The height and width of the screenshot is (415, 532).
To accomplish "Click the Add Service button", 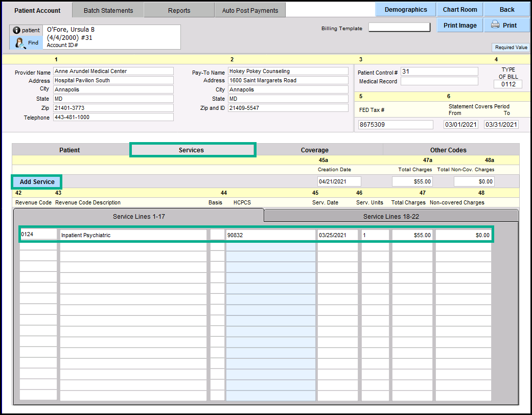I will [37, 182].
